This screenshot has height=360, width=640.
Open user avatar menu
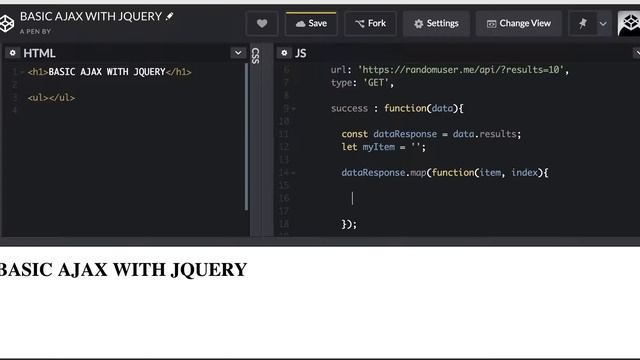[x=629, y=23]
